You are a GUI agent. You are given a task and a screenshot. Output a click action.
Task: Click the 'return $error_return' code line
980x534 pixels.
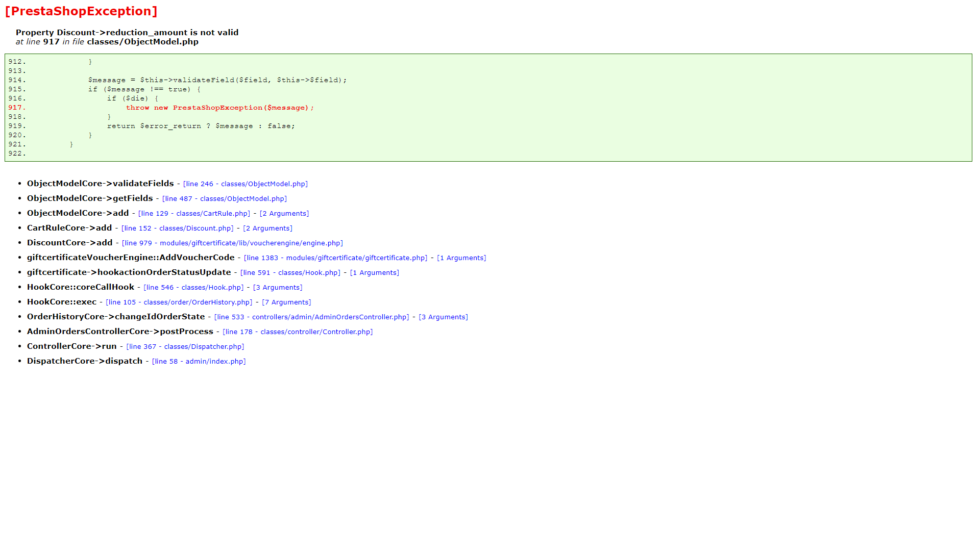click(x=201, y=126)
